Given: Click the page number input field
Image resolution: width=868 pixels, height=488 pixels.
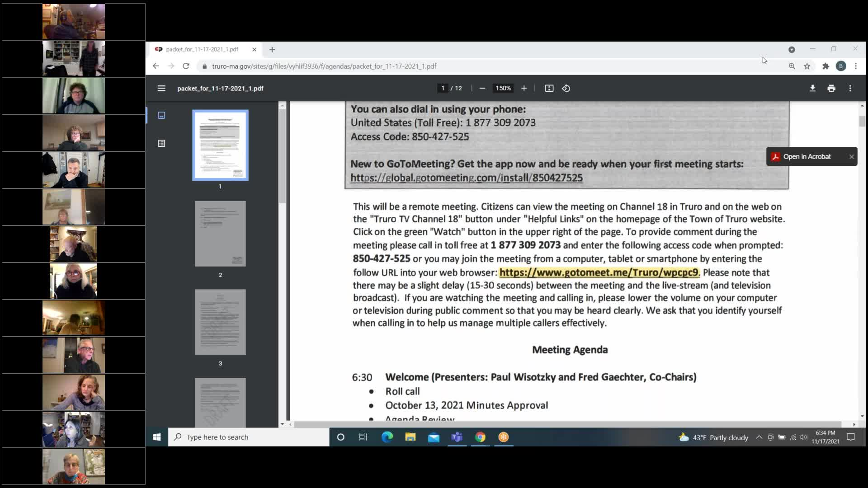Looking at the screenshot, I should (443, 88).
